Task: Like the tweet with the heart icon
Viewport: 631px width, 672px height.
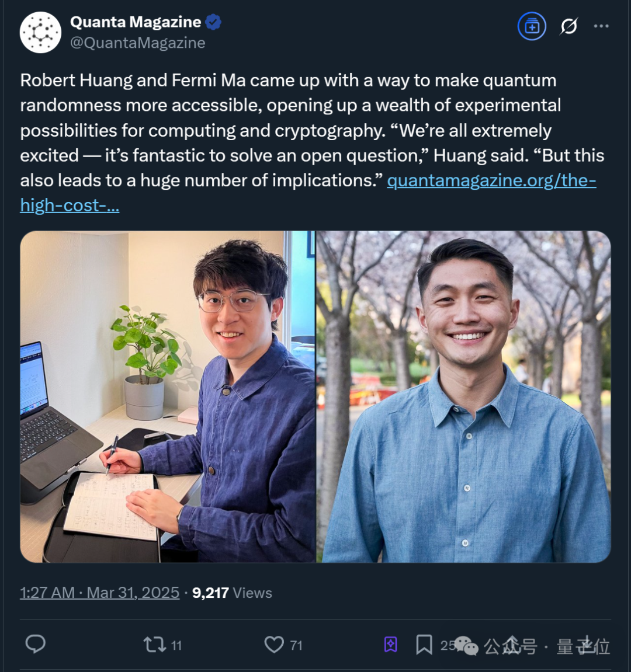Action: [x=274, y=645]
